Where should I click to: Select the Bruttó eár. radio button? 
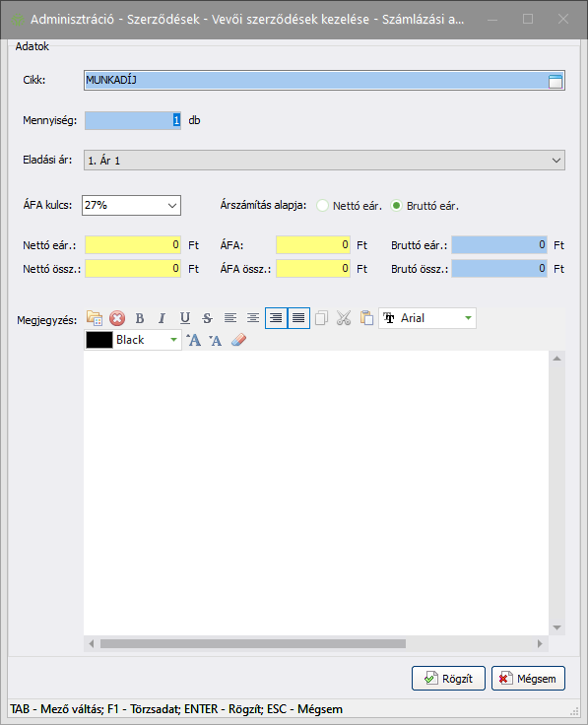tap(396, 206)
